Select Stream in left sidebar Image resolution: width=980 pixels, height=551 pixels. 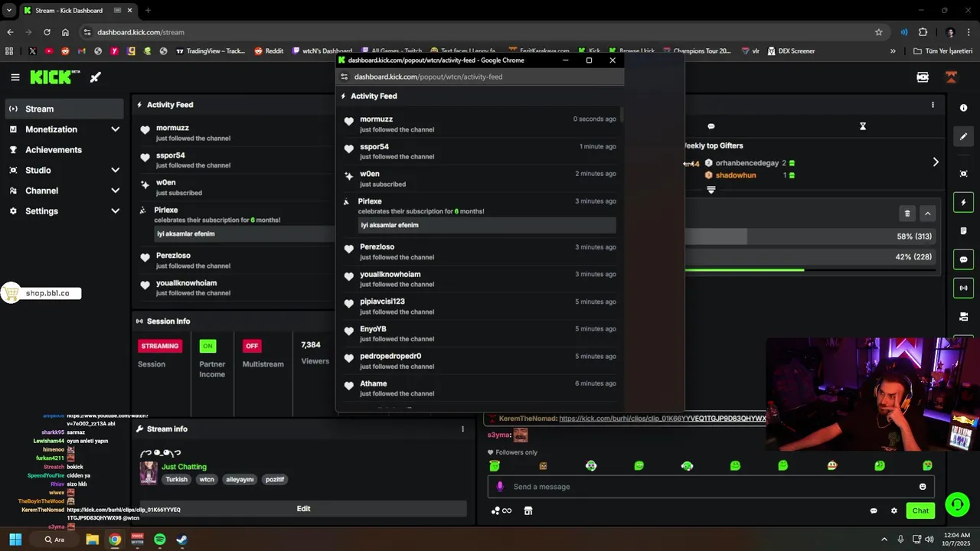64,109
